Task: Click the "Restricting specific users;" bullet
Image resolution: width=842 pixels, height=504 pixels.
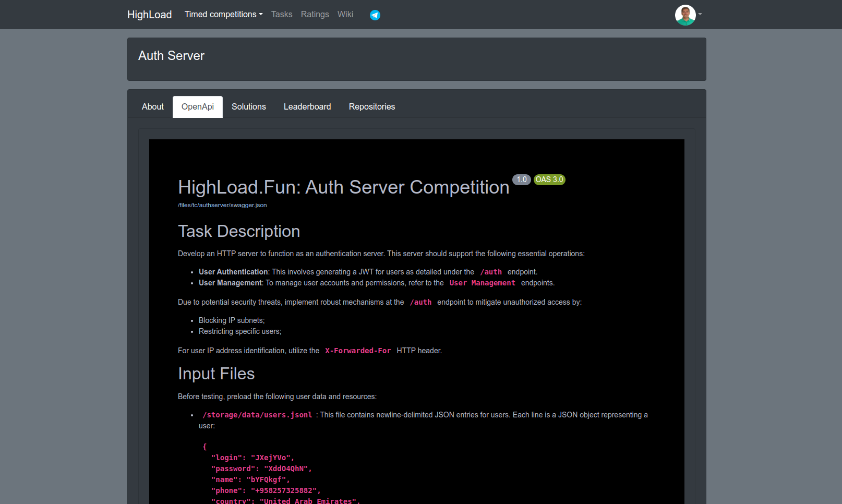Action: tap(240, 331)
